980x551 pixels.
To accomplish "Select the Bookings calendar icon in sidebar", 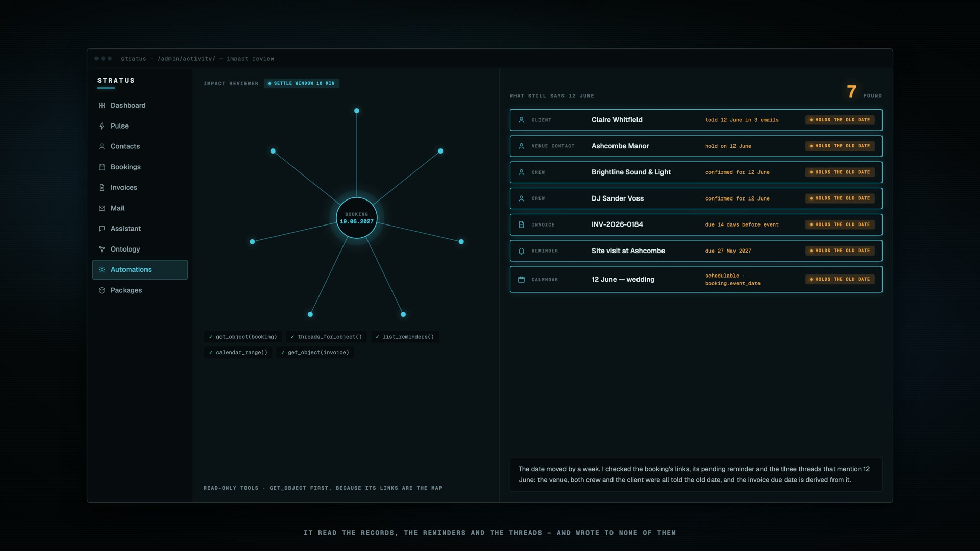I will coord(102,167).
